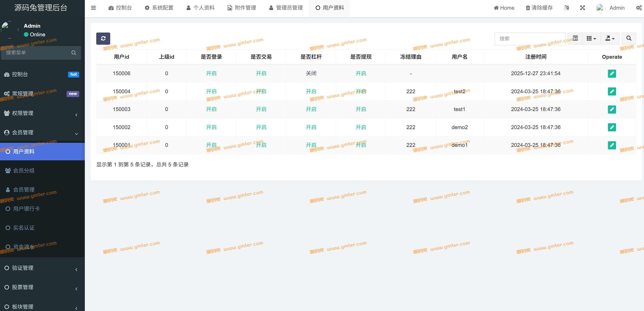Toggle 是否提现 status for user 150002
The image size is (644, 311).
click(x=361, y=127)
